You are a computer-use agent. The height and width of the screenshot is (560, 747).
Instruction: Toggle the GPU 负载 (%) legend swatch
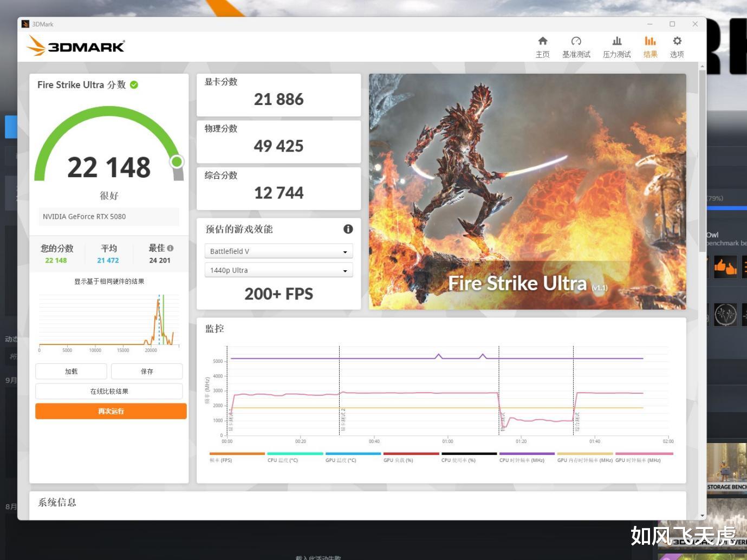point(411,454)
